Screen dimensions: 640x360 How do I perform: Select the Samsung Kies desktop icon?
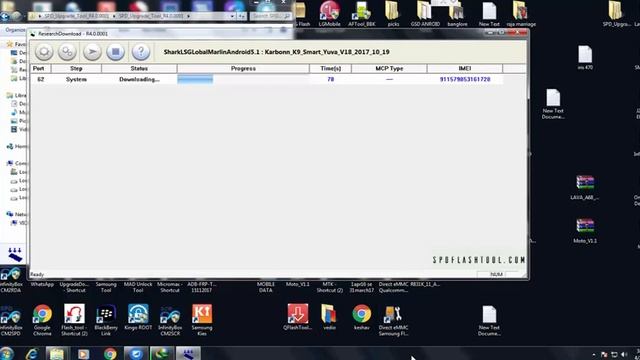click(x=202, y=320)
